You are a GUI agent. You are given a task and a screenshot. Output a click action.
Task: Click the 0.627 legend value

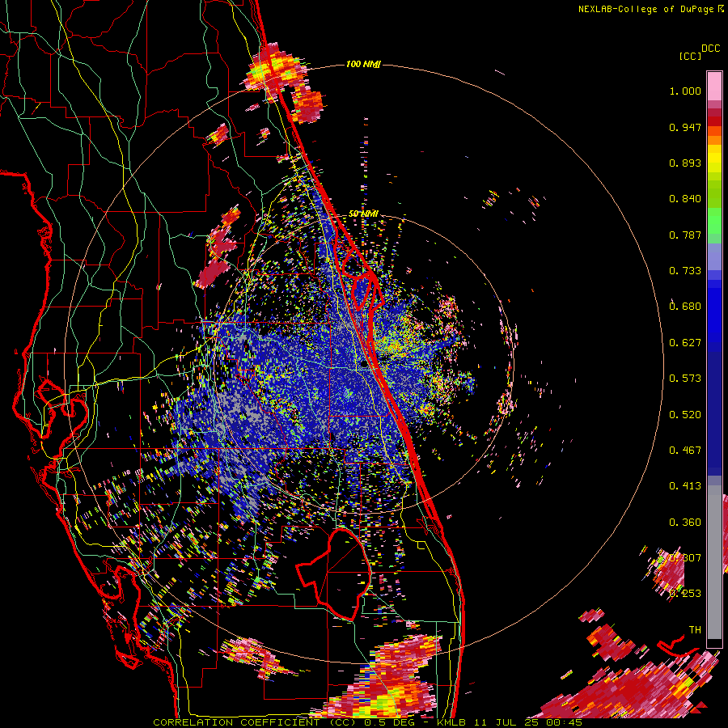685,343
